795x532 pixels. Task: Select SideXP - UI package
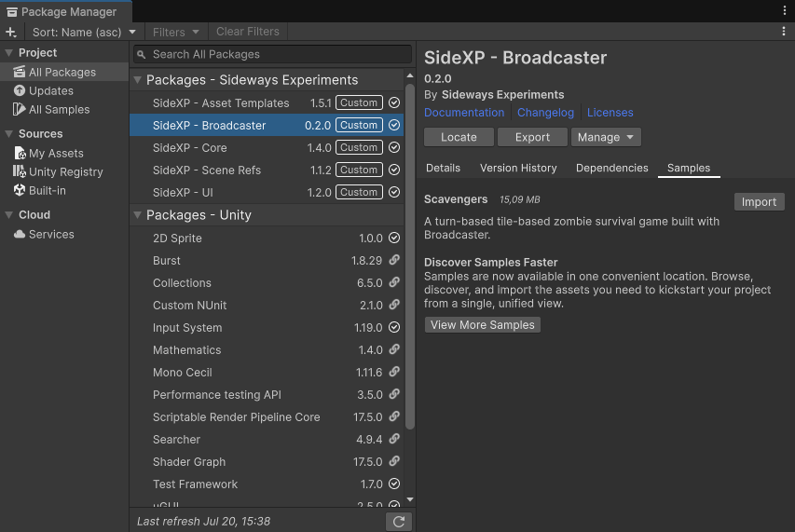[x=267, y=192]
